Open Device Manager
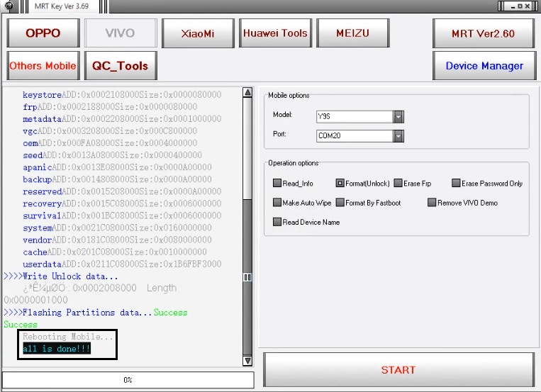Screen dimensions: 541x392 coord(484,65)
